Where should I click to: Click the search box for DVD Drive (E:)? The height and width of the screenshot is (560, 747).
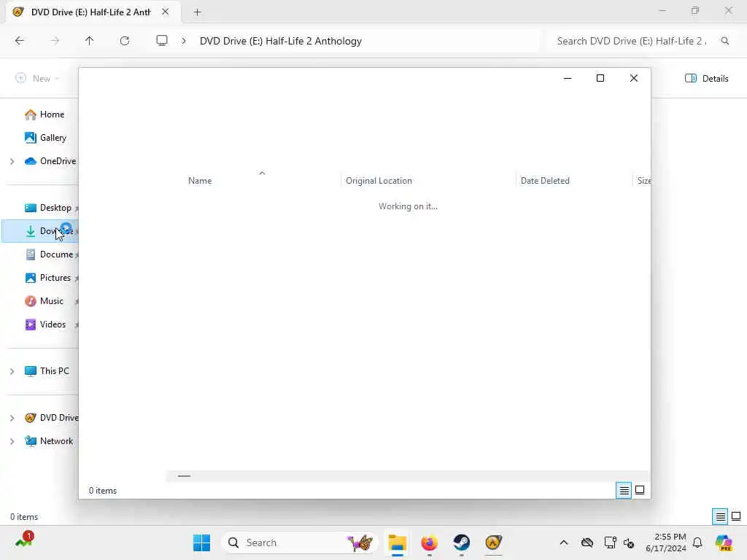[631, 41]
